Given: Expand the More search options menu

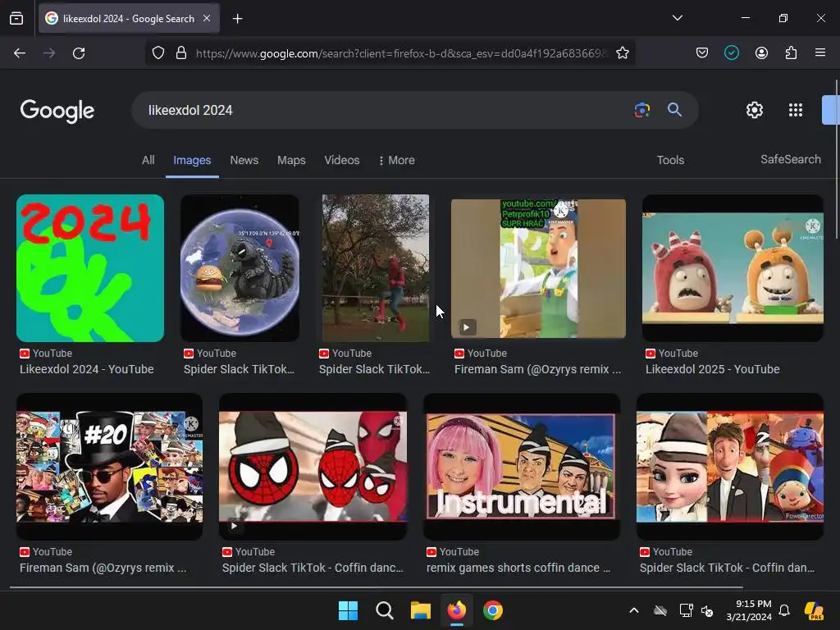Looking at the screenshot, I should (x=396, y=160).
